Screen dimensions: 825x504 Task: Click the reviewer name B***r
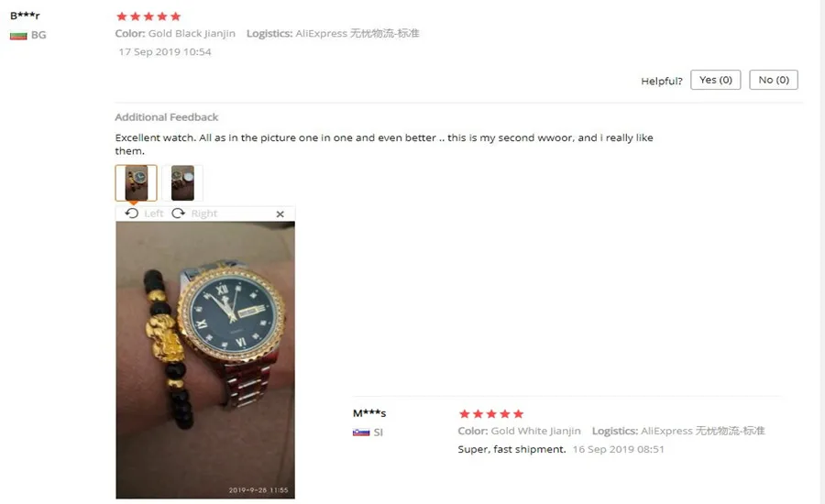pyautogui.click(x=25, y=16)
